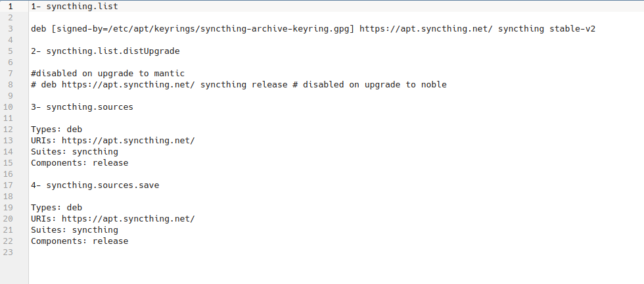644x284 pixels.
Task: Click the '#disabled on upgrade to mantic' comment
Action: click(x=108, y=74)
